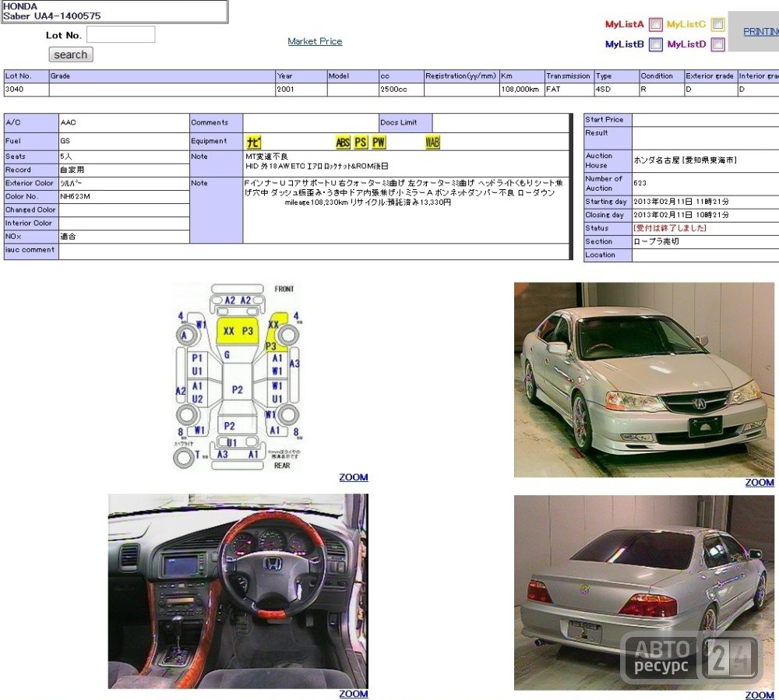779x700 pixels.
Task: Click the WAB airbag equipment icon
Action: point(432,142)
